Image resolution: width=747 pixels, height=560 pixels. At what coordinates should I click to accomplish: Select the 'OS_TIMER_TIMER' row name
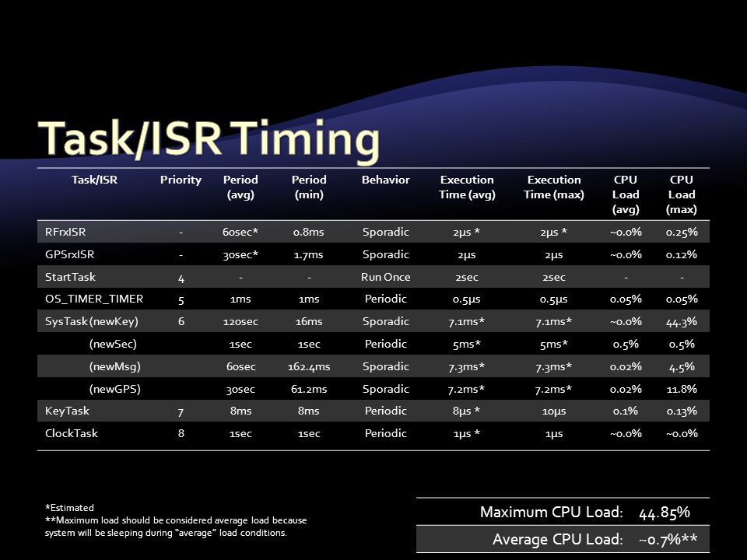94,299
